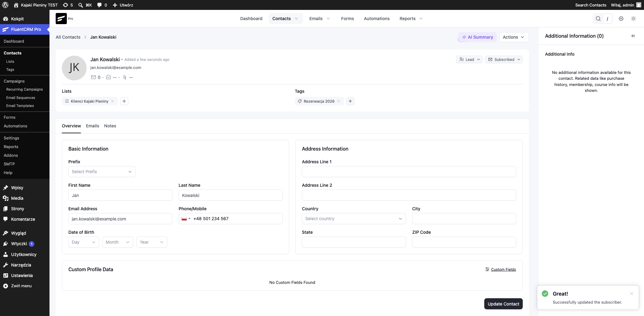Open Kajaki Pieniny TEST home icon

click(x=16, y=5)
